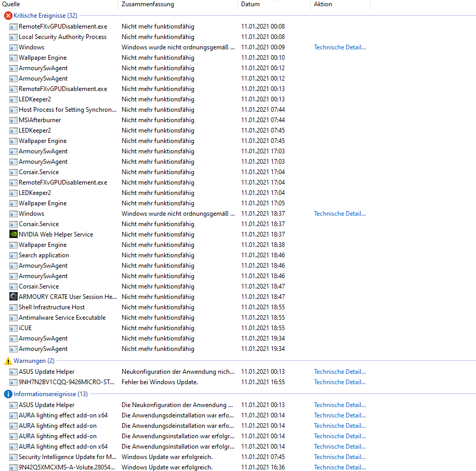Sort by the Zusammenfassung column header

148,4
